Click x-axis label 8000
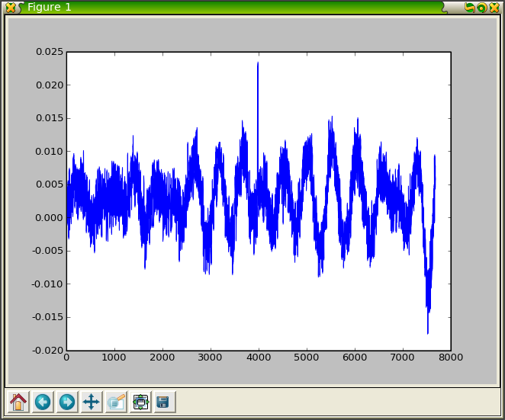The width and height of the screenshot is (505, 420). click(451, 357)
